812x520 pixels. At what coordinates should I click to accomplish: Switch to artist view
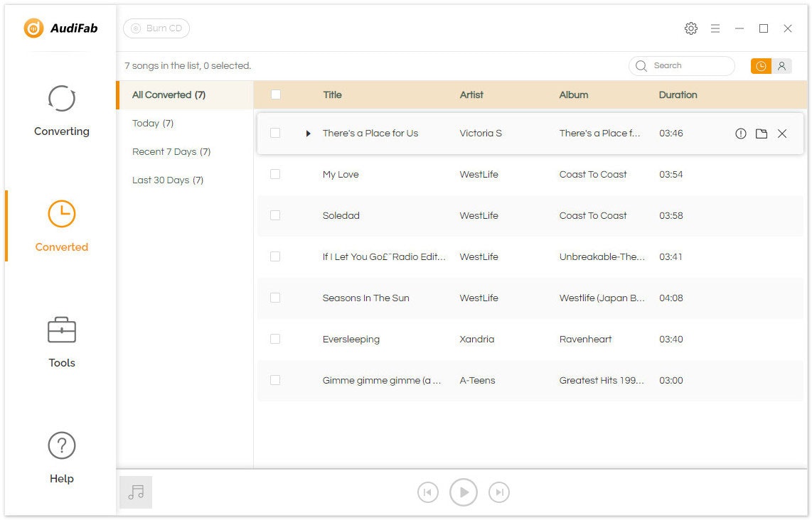pyautogui.click(x=781, y=66)
